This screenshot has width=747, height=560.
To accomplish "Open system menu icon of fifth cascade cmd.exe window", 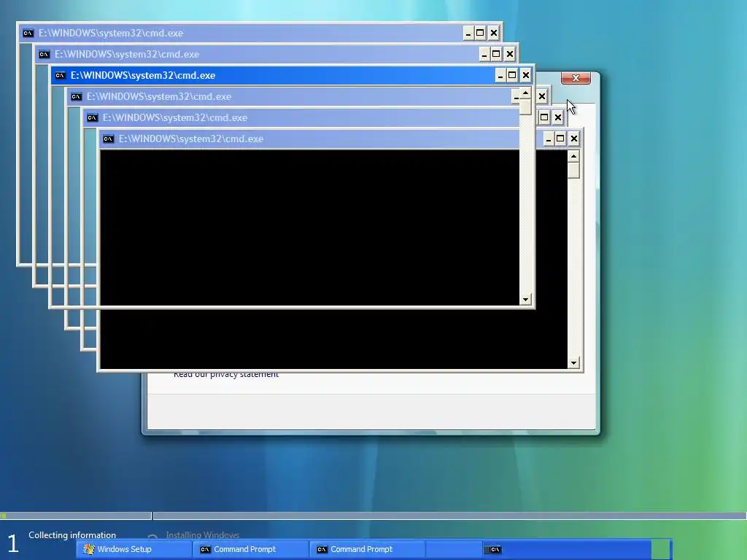I will pyautogui.click(x=93, y=117).
